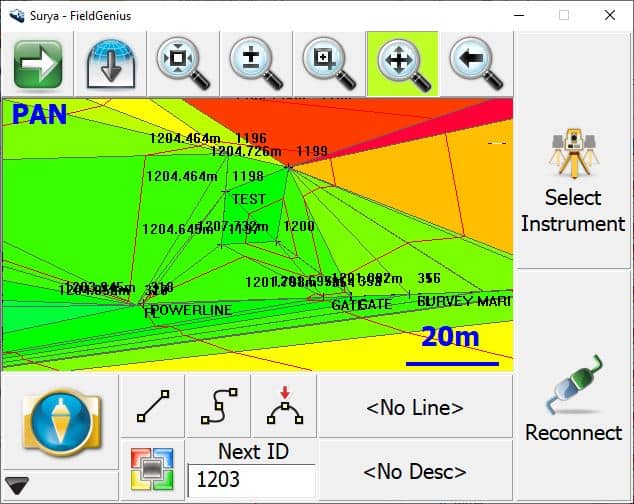Select the zoom window magnifier tool
This screenshot has width=634, height=504.
click(x=328, y=63)
